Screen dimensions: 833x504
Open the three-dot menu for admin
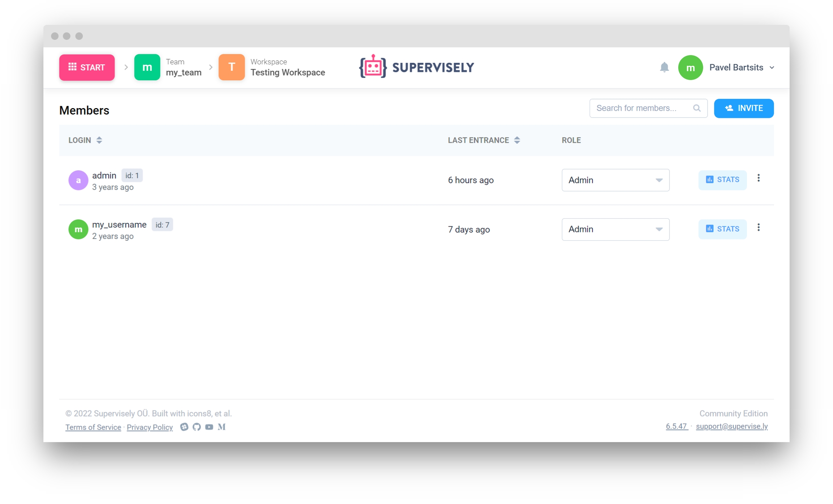[x=759, y=178]
